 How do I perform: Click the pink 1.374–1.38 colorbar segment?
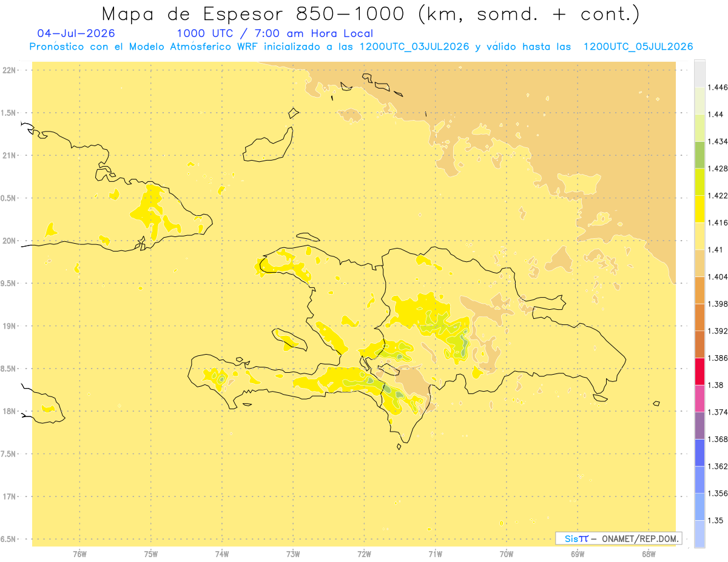click(x=699, y=398)
